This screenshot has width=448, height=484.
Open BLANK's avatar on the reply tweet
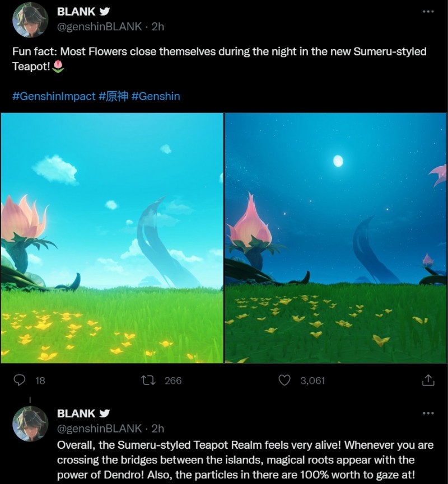pos(30,424)
